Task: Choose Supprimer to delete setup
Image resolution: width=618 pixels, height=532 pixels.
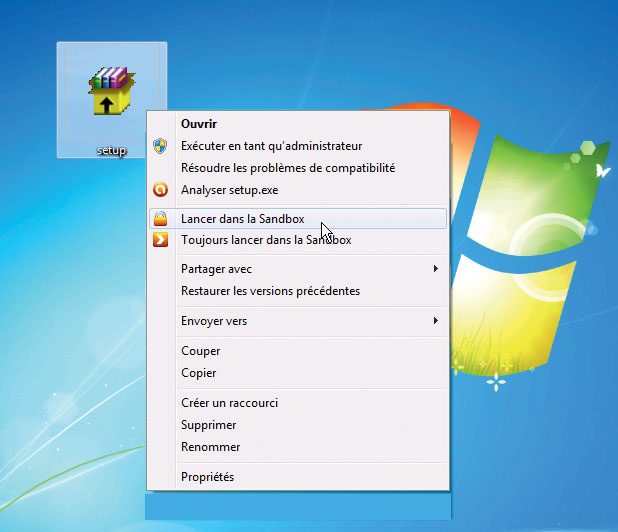Action: point(210,425)
